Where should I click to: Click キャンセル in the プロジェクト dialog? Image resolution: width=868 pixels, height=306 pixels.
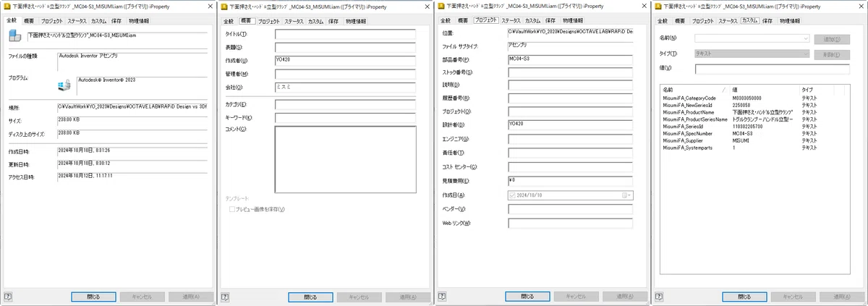click(576, 297)
